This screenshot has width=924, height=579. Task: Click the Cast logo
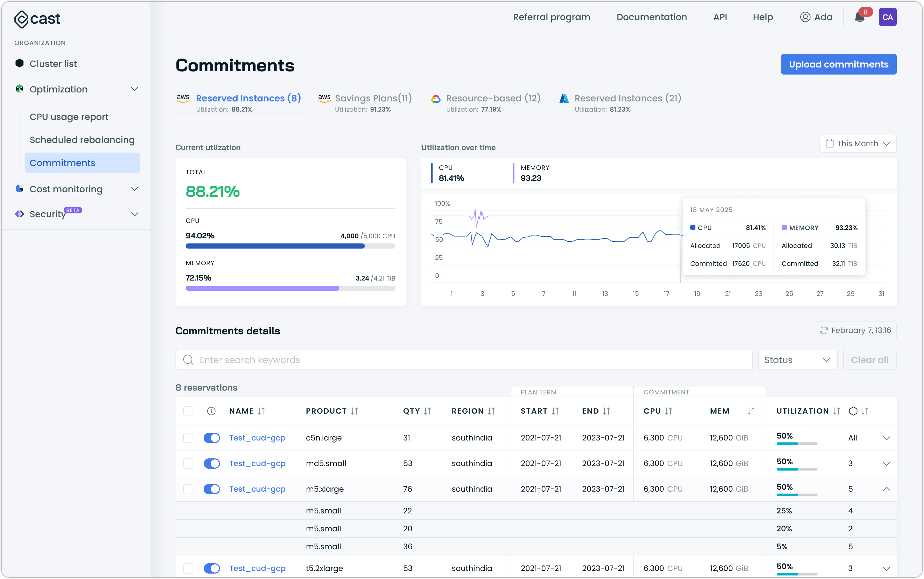click(37, 19)
